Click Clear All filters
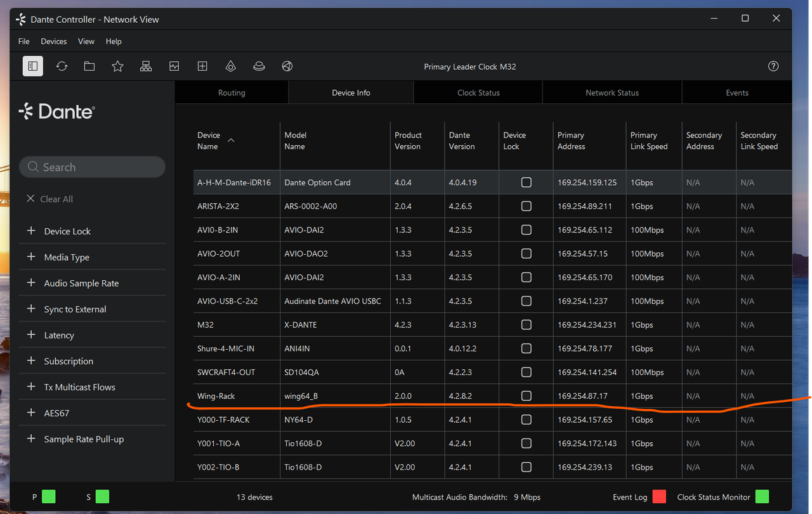The image size is (812, 514). (50, 199)
